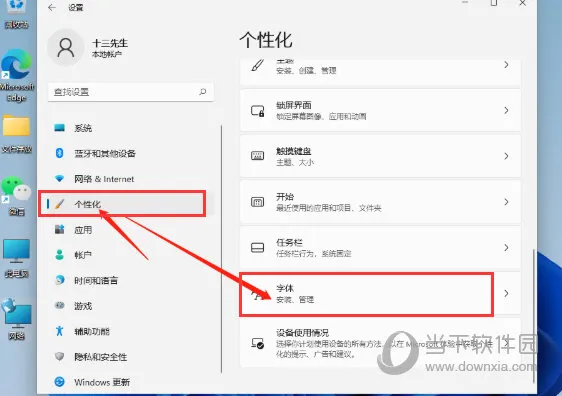Viewport: 562px width, 396px height.
Task: Open the 开始 settings card
Action: (380, 202)
